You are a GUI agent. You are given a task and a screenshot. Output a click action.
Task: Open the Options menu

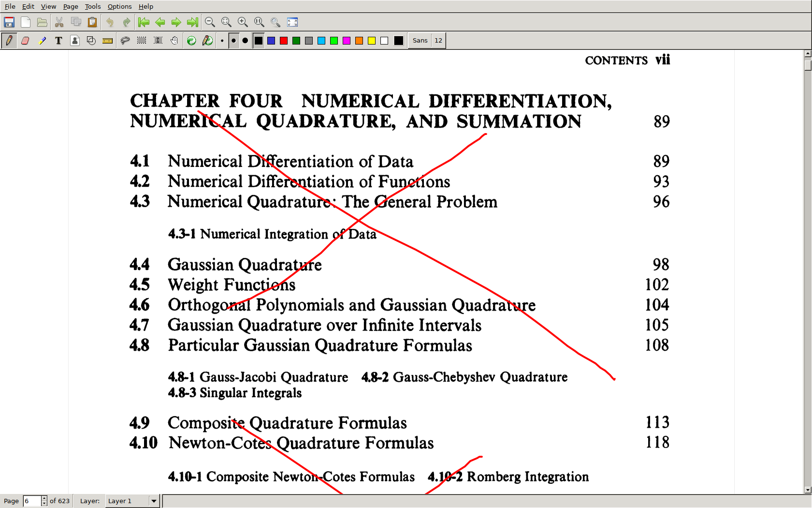pyautogui.click(x=119, y=6)
